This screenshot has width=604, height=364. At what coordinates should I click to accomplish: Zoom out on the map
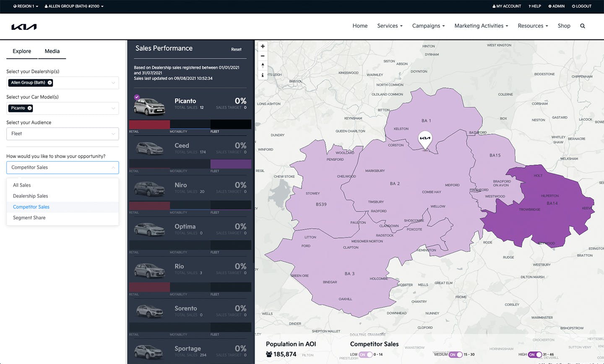coord(263,56)
